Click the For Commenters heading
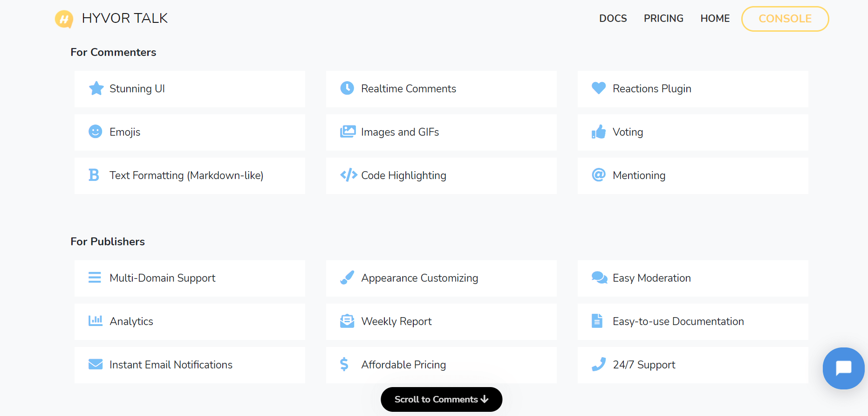 (113, 52)
